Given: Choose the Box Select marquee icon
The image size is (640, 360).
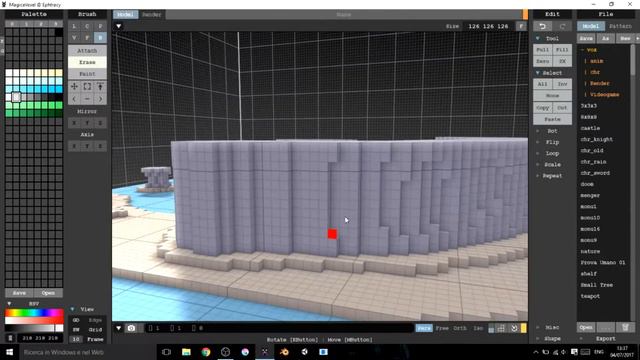Looking at the screenshot, I should pyautogui.click(x=87, y=87).
